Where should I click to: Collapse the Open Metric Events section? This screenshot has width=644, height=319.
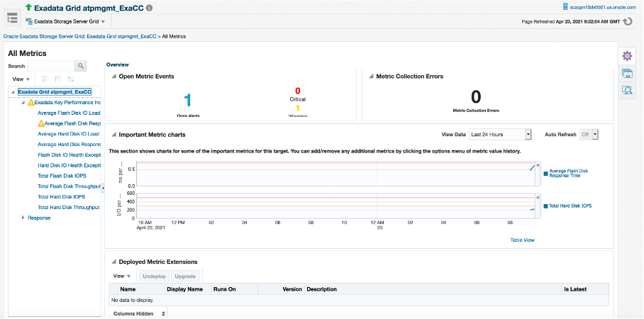113,77
